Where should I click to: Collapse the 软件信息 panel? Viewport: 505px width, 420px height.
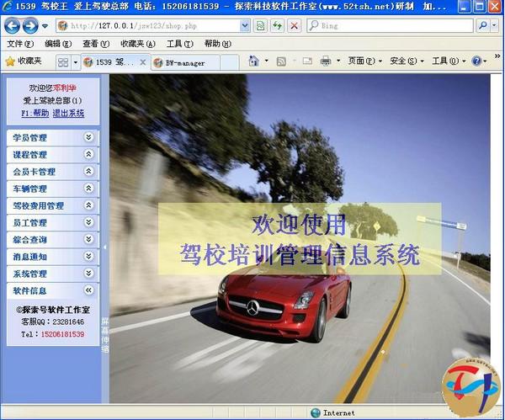pyautogui.click(x=88, y=290)
